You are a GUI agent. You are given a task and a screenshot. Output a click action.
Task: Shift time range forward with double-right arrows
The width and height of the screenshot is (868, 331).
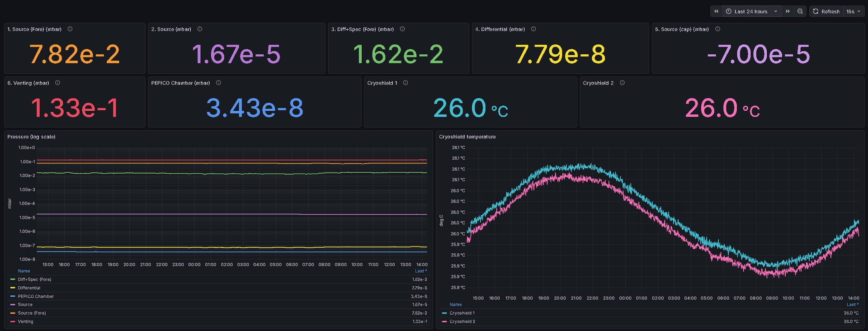point(788,11)
